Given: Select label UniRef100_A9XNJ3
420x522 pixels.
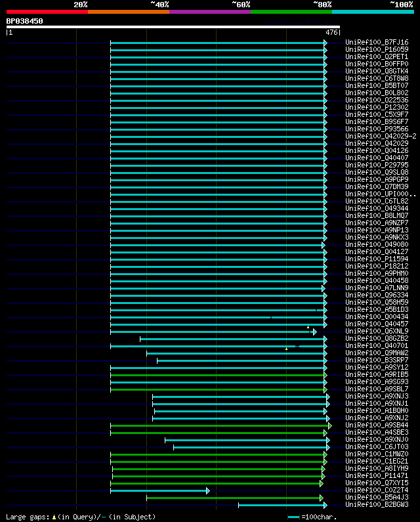Looking at the screenshot, I should 377,396.
